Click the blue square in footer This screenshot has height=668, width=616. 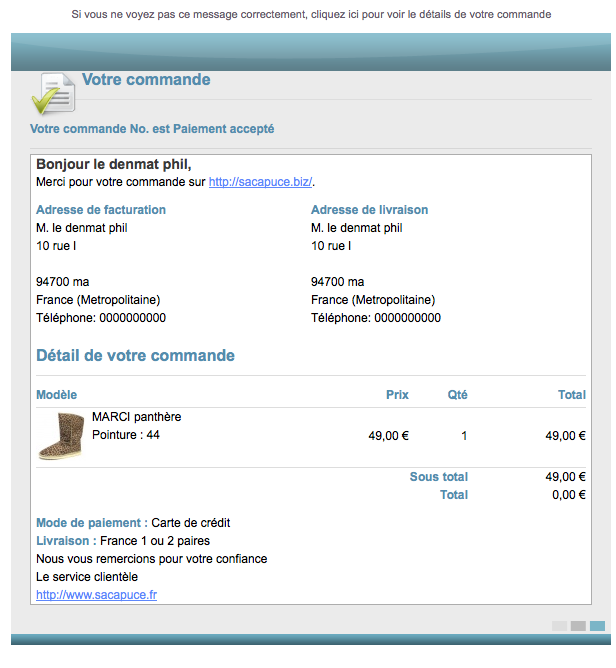click(597, 626)
